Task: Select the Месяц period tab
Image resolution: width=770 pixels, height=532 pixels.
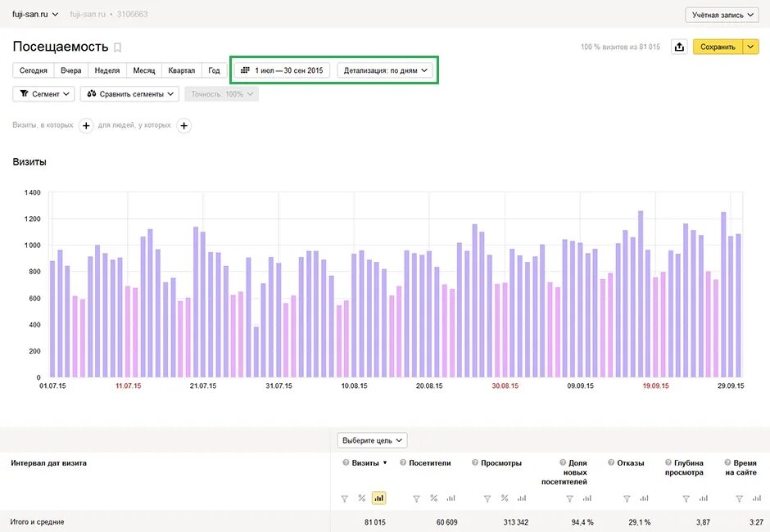Action: pyautogui.click(x=144, y=70)
